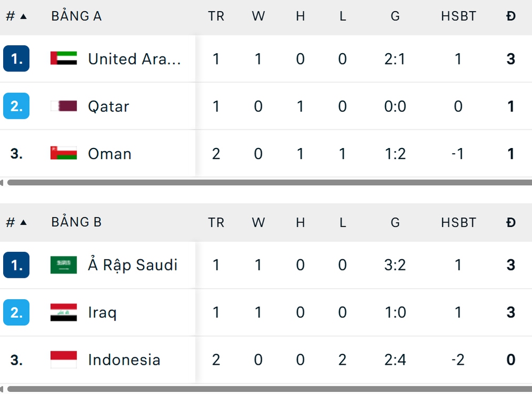Click the United Ara... team name

point(134,59)
